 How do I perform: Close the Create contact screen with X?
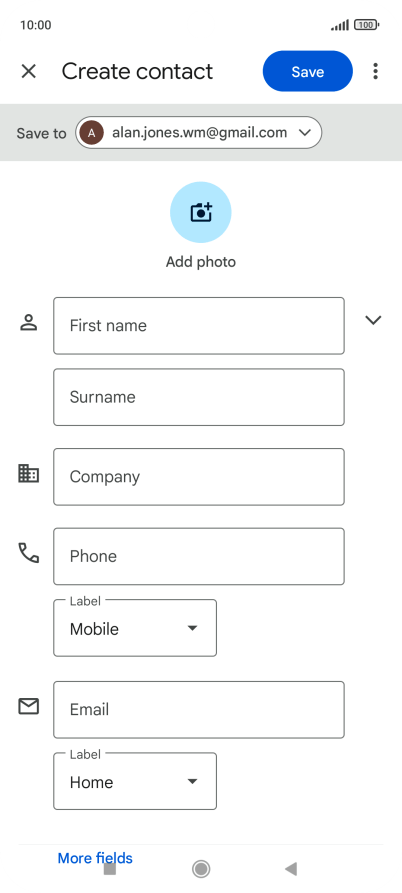point(28,71)
